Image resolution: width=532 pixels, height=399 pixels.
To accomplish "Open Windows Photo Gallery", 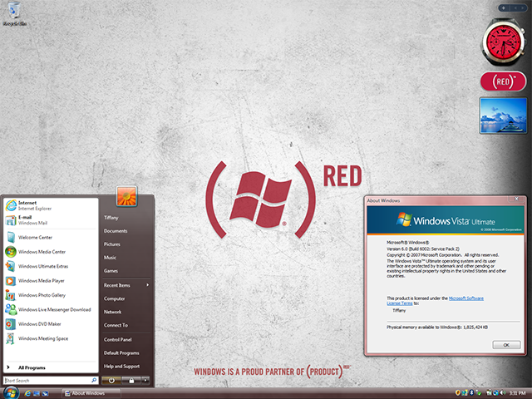I will pos(42,295).
